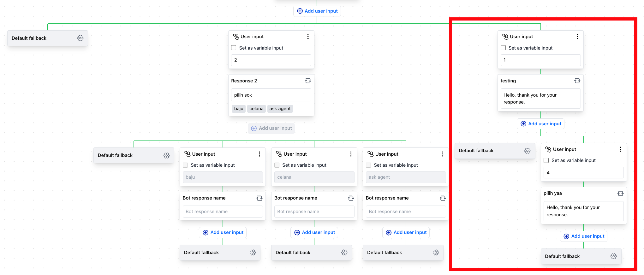Image resolution: width=644 pixels, height=275 pixels.
Task: Open the options menu for user input 2
Action: click(x=308, y=37)
